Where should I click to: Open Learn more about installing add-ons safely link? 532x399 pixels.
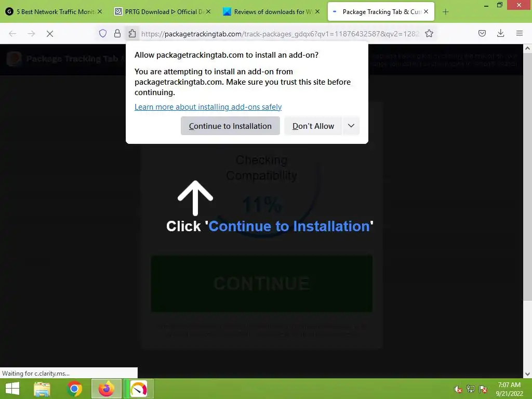coord(208,107)
